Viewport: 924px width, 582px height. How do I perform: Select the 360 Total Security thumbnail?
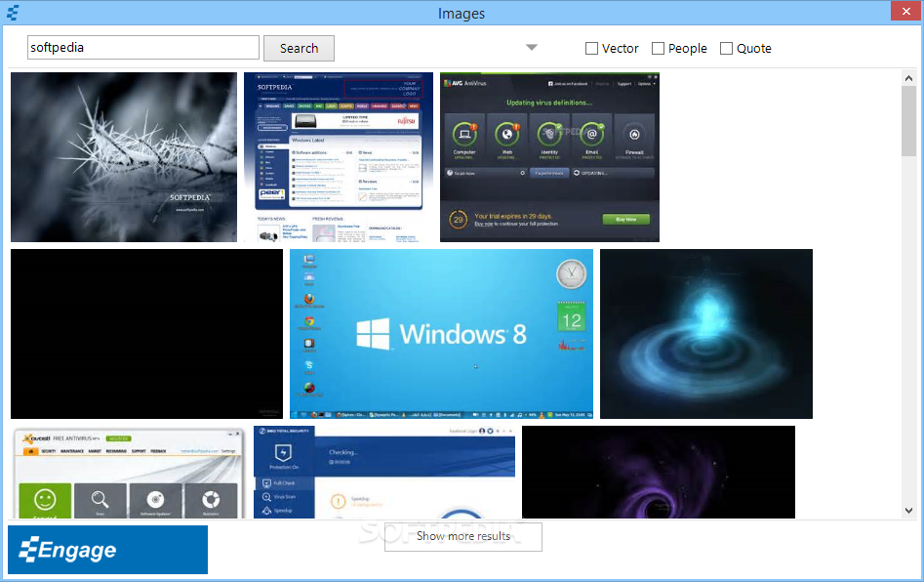(384, 473)
